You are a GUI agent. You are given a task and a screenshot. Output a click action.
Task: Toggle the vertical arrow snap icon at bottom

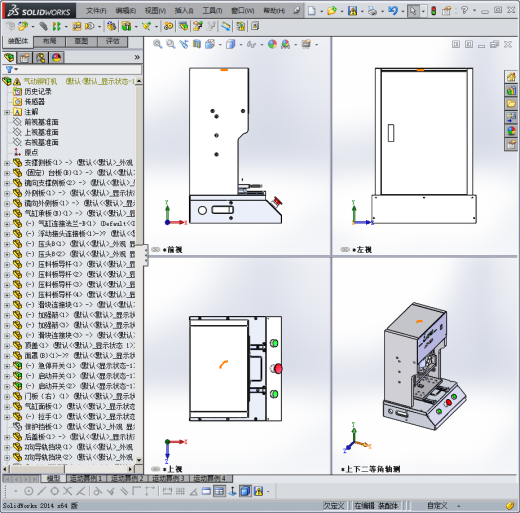point(233,491)
